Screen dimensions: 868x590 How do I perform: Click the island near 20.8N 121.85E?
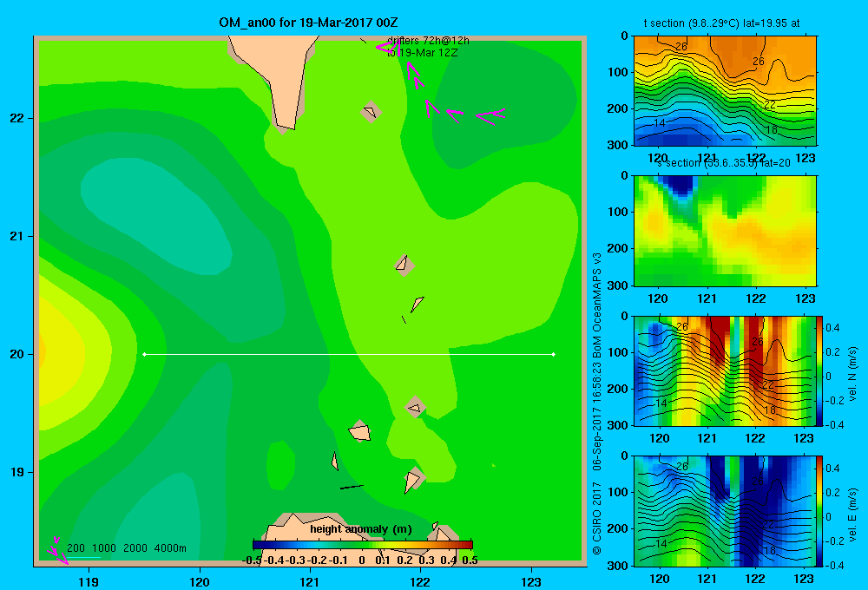[404, 265]
